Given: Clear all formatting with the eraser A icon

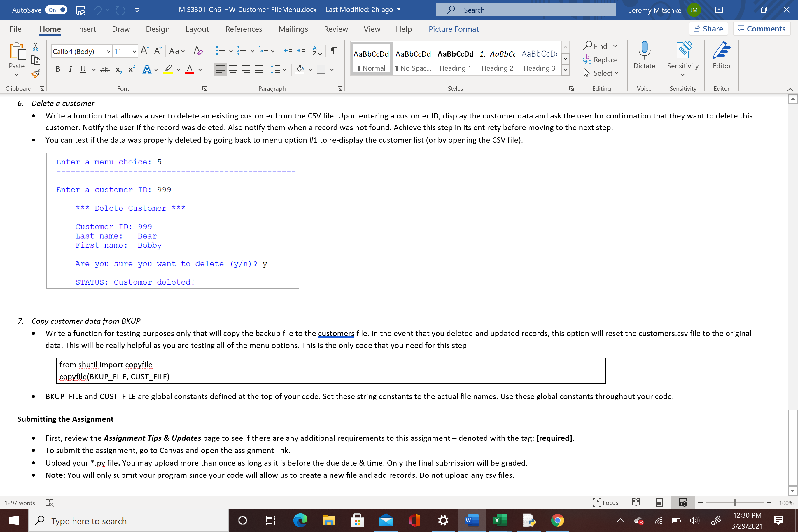Looking at the screenshot, I should pyautogui.click(x=198, y=51).
